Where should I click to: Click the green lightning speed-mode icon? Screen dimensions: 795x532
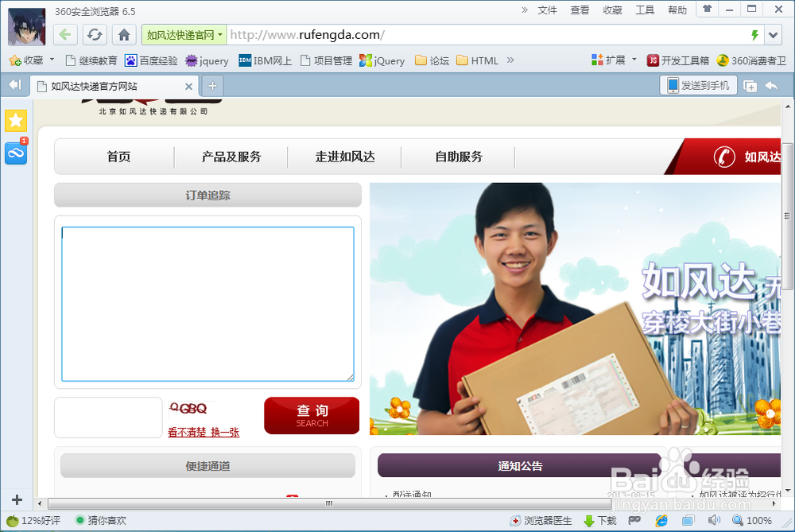click(x=754, y=35)
